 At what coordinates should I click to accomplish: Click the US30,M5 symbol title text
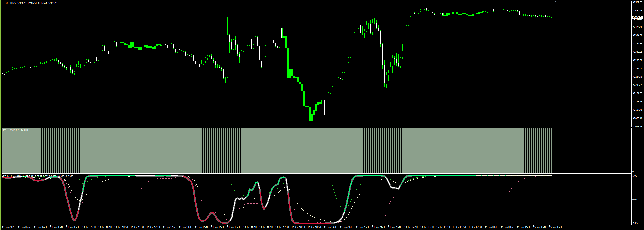coord(11,3)
